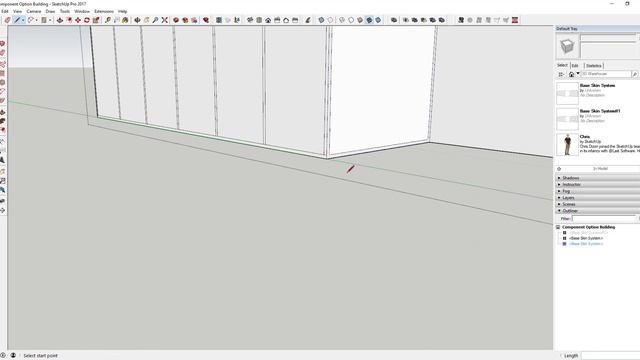
Task: Select the highlighted blue Base Skin System entry
Action: point(586,244)
